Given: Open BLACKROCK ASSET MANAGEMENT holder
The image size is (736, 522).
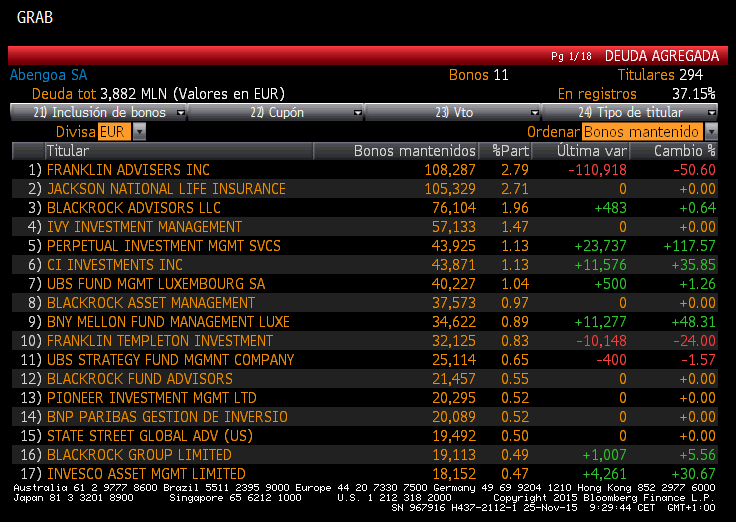Looking at the screenshot, I should tap(365, 303).
